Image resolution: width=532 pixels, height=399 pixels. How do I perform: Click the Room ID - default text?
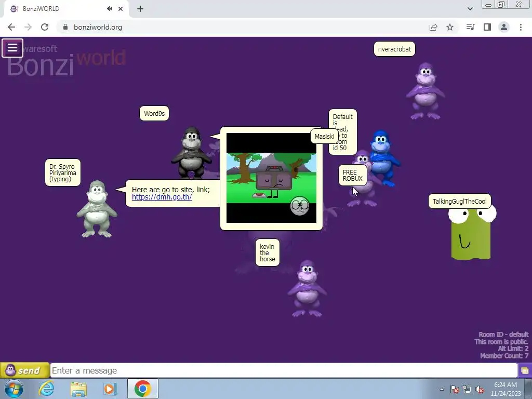point(503,335)
